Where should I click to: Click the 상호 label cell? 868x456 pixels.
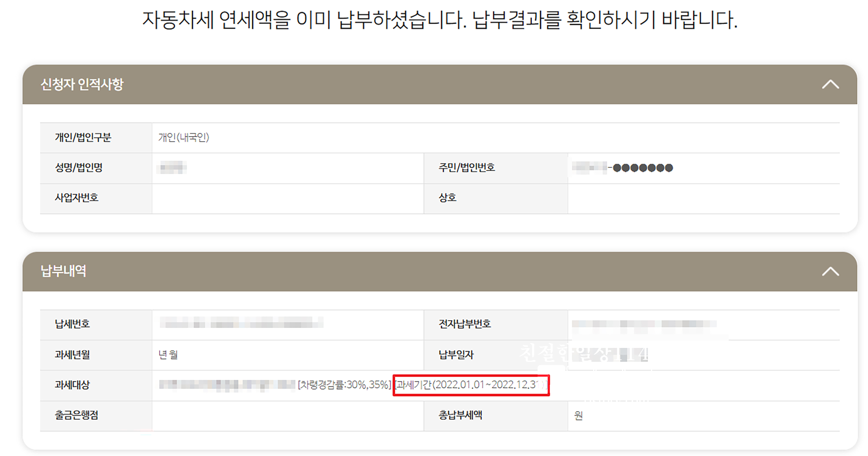[x=447, y=198]
